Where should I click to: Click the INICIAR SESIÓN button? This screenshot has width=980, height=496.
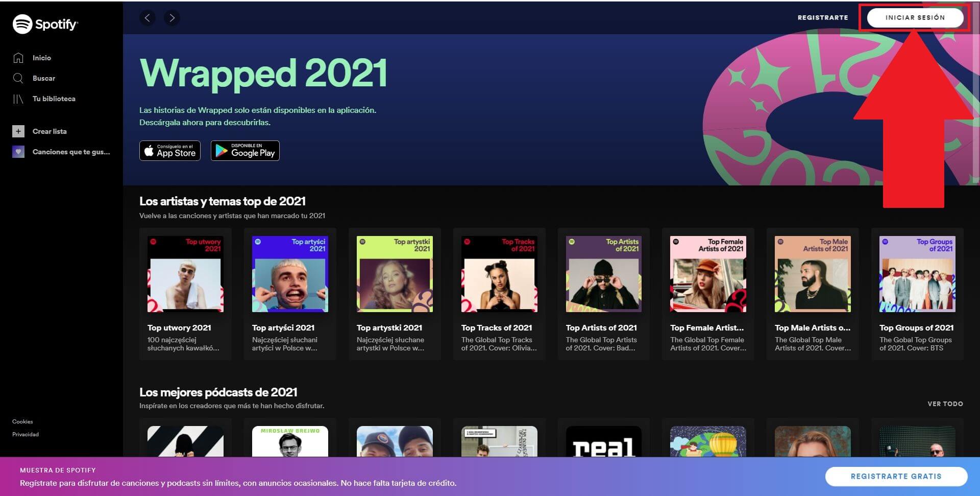[x=915, y=17]
